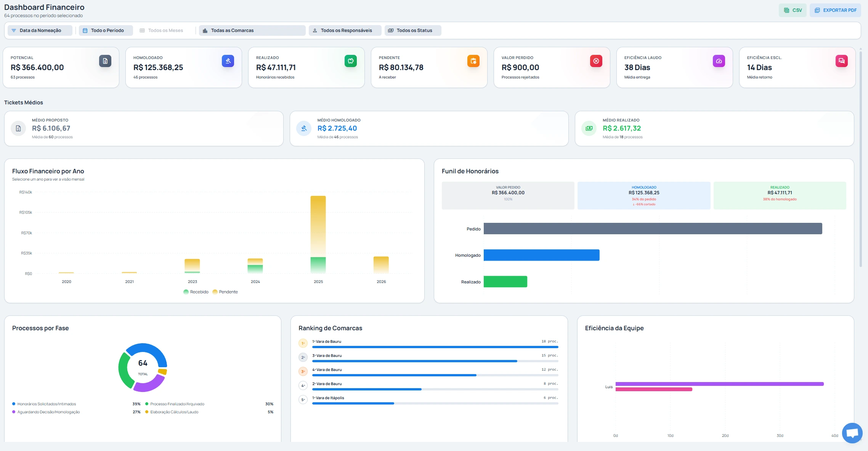Viewport: 868px width, 451px height.
Task: Click the Valor Perdido red X icon
Action: click(x=596, y=61)
